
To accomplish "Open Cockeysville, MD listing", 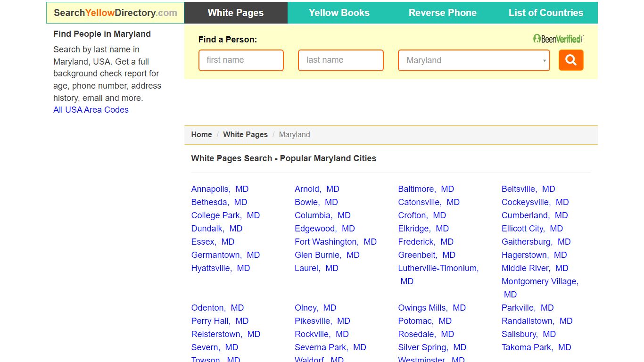I will [x=535, y=202].
